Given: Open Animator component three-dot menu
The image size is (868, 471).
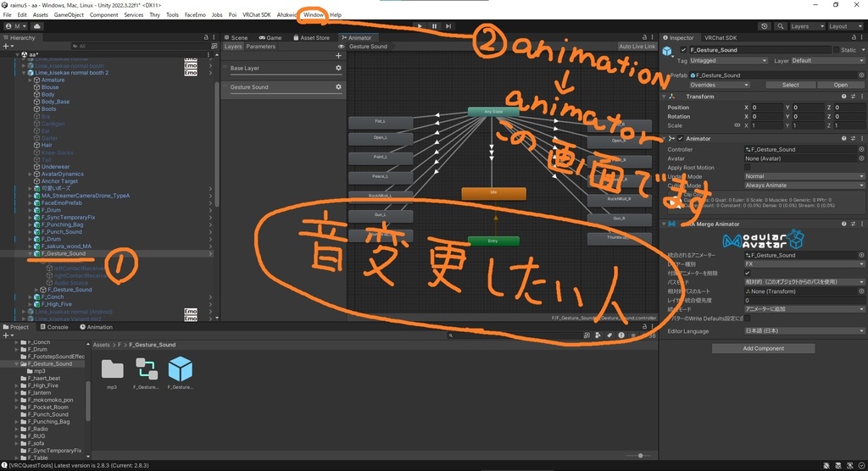Looking at the screenshot, I should 862,138.
